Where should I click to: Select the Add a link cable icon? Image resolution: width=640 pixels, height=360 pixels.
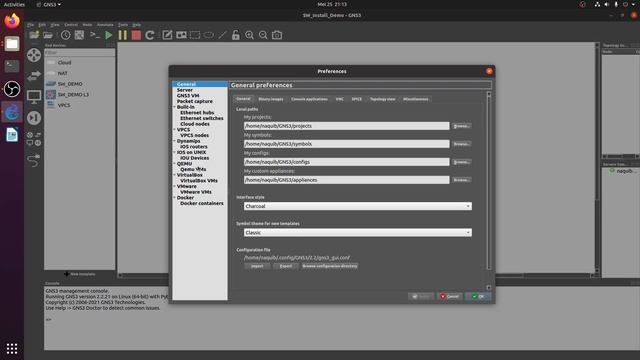(34, 160)
